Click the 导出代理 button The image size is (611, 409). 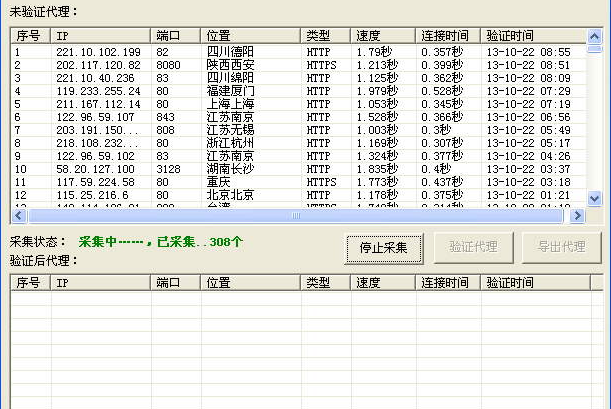[x=560, y=247]
